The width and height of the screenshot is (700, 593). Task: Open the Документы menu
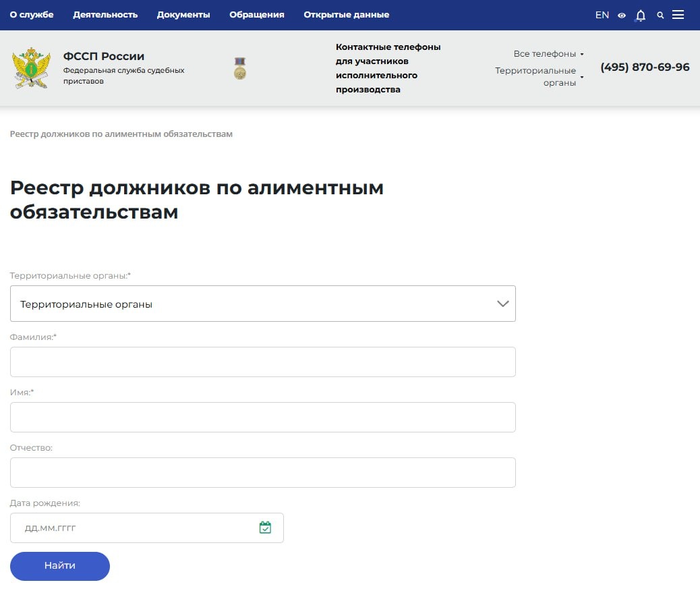183,15
